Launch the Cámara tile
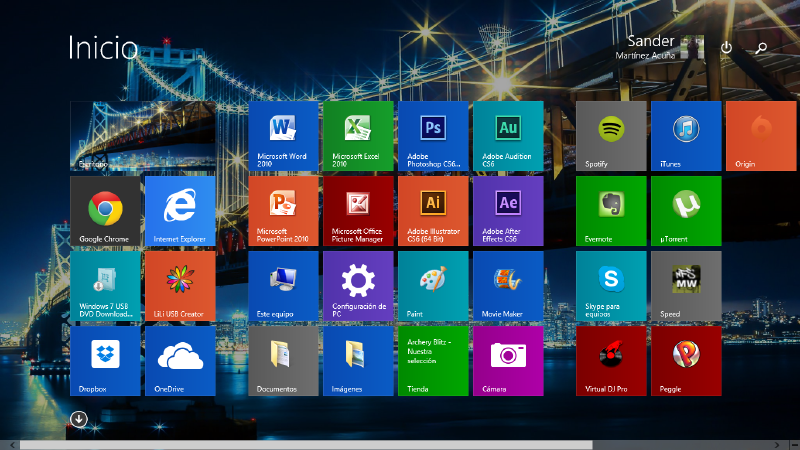This screenshot has height=450, width=800. [x=508, y=361]
